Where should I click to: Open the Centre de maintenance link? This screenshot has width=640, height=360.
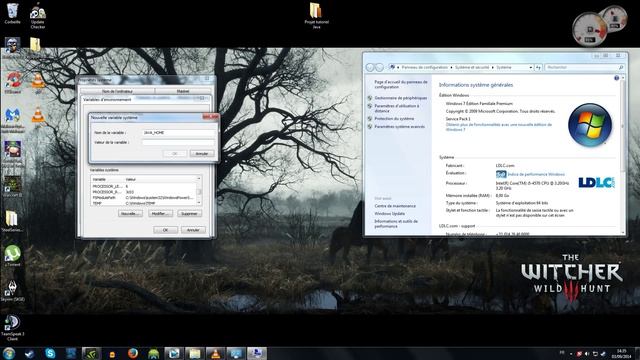(x=395, y=206)
